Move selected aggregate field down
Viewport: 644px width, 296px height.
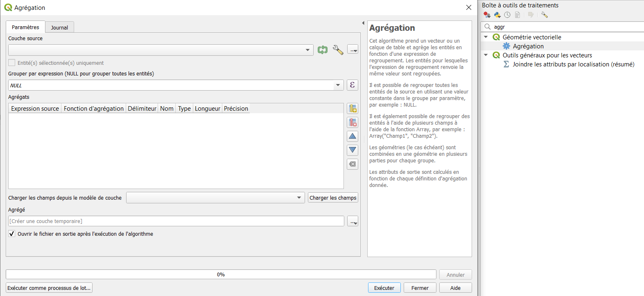[x=353, y=150]
